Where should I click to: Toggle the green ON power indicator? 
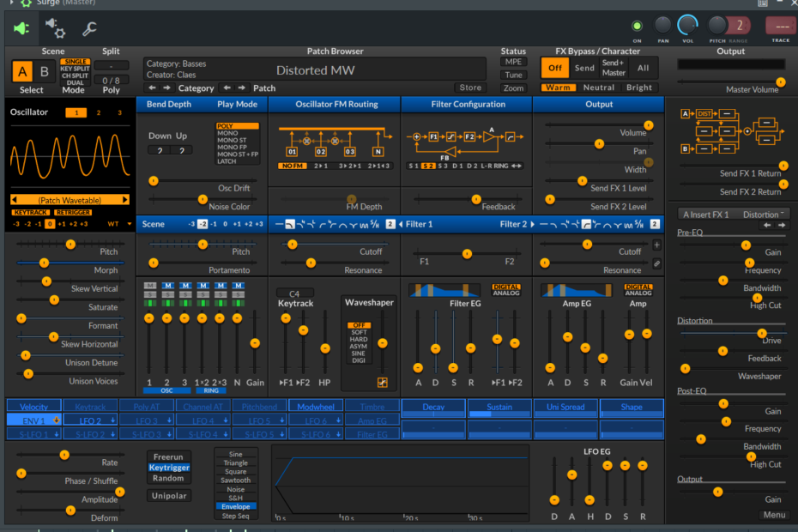point(637,26)
